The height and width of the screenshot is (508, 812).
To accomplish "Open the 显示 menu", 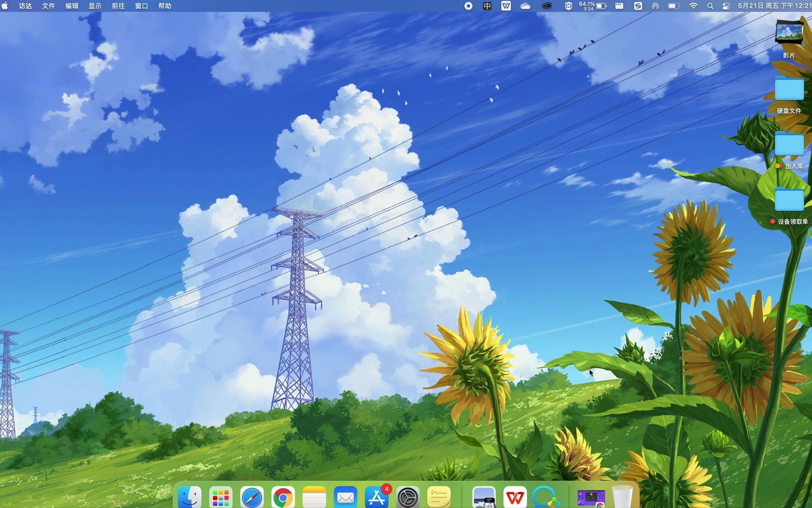I will [95, 6].
